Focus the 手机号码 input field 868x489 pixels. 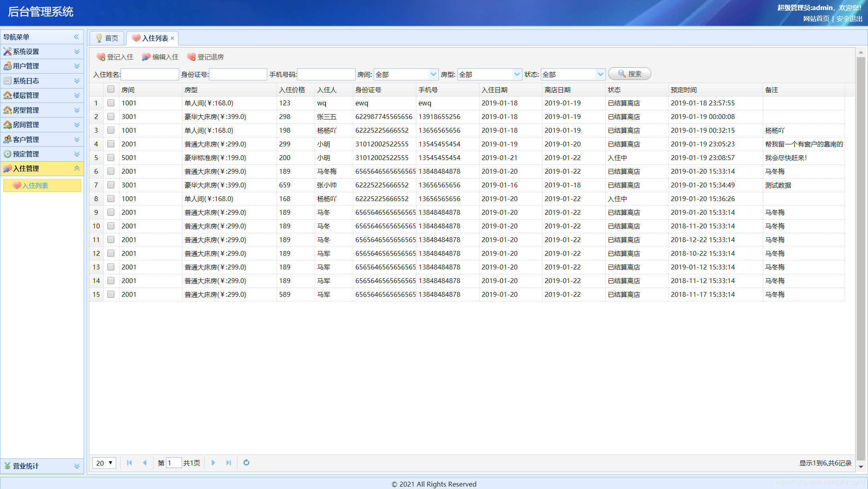click(x=326, y=74)
